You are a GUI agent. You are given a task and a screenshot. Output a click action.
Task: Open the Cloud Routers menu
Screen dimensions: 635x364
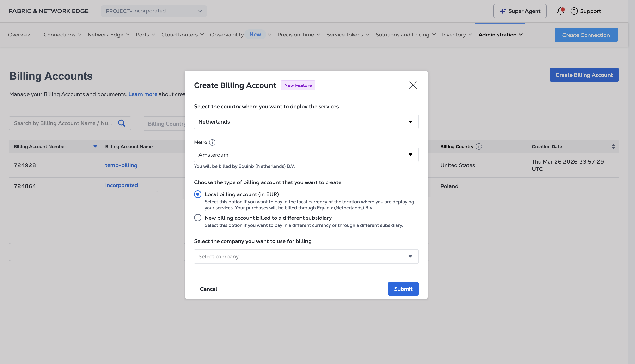183,35
